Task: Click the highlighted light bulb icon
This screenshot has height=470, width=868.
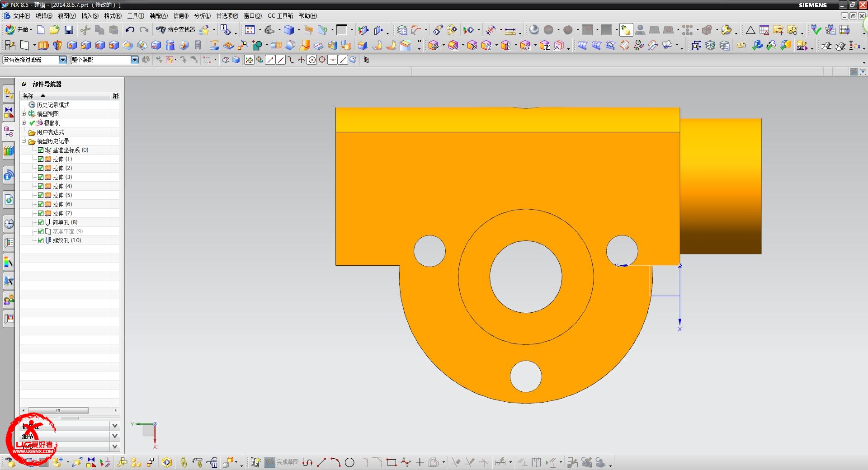Action: point(626,30)
